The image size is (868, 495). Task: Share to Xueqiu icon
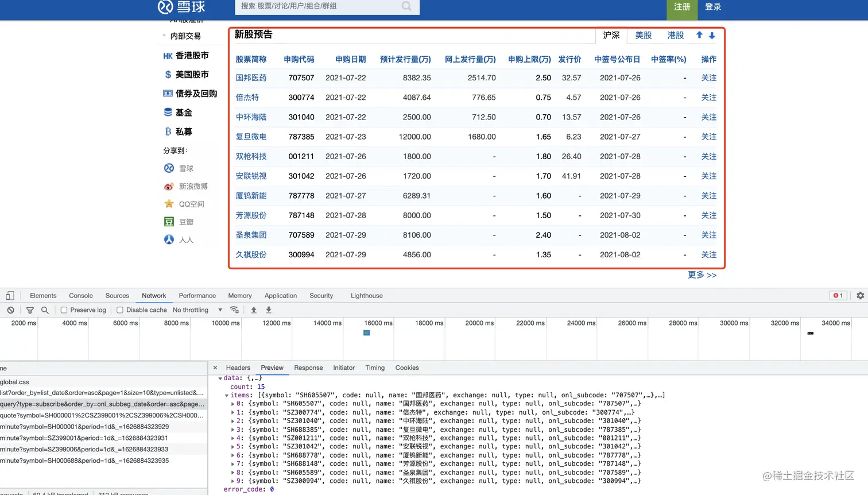169,168
